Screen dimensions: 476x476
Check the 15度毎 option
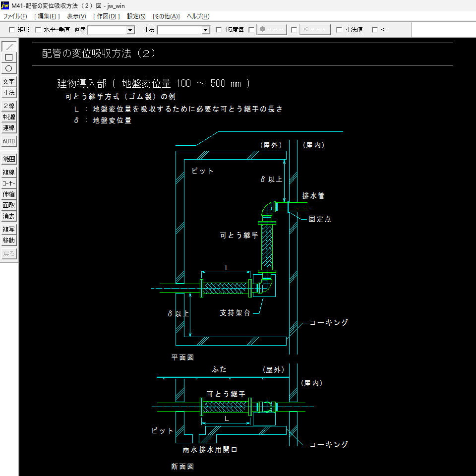(219, 30)
